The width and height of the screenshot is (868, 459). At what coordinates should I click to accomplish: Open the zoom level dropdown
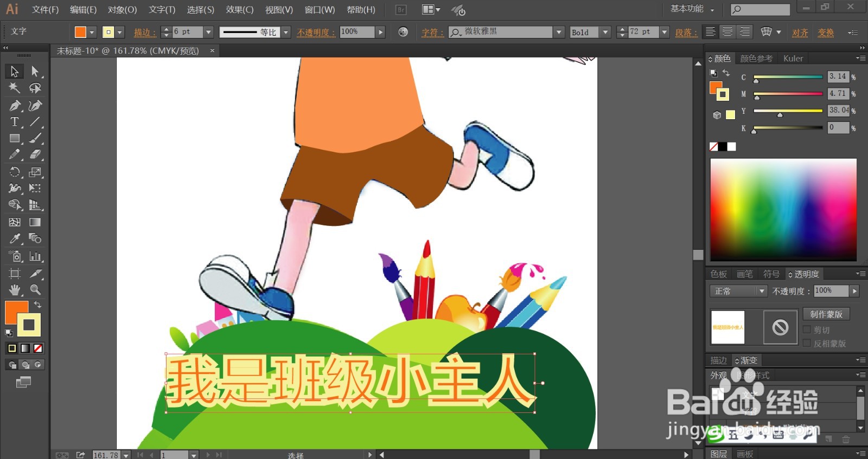click(126, 455)
